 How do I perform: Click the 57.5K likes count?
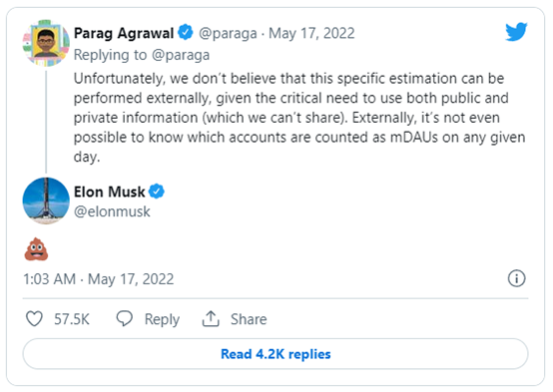pos(72,319)
